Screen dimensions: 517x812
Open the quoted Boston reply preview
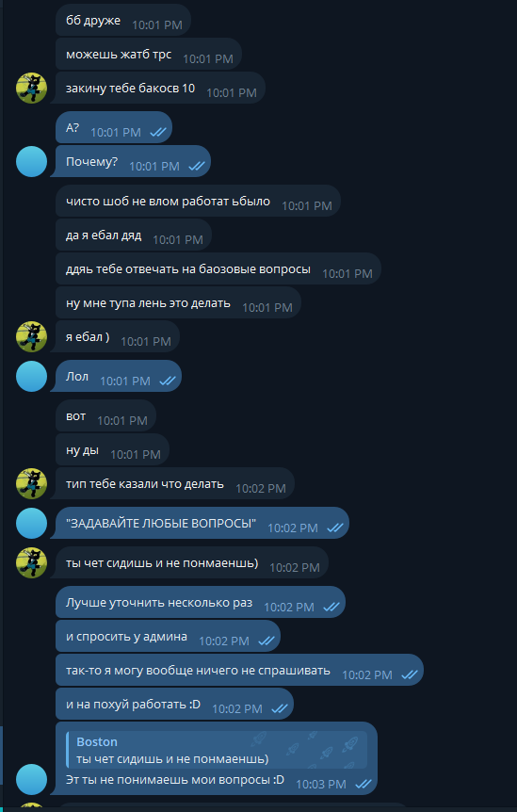pos(217,750)
